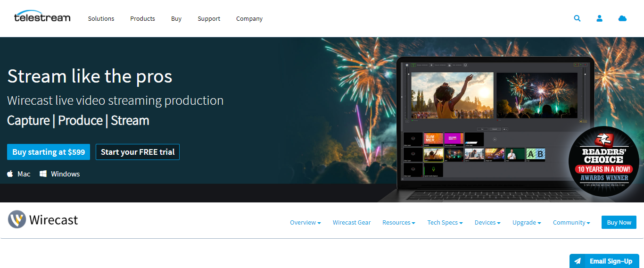Click the Apple Mac icon
The image size is (644, 268).
[x=10, y=174]
